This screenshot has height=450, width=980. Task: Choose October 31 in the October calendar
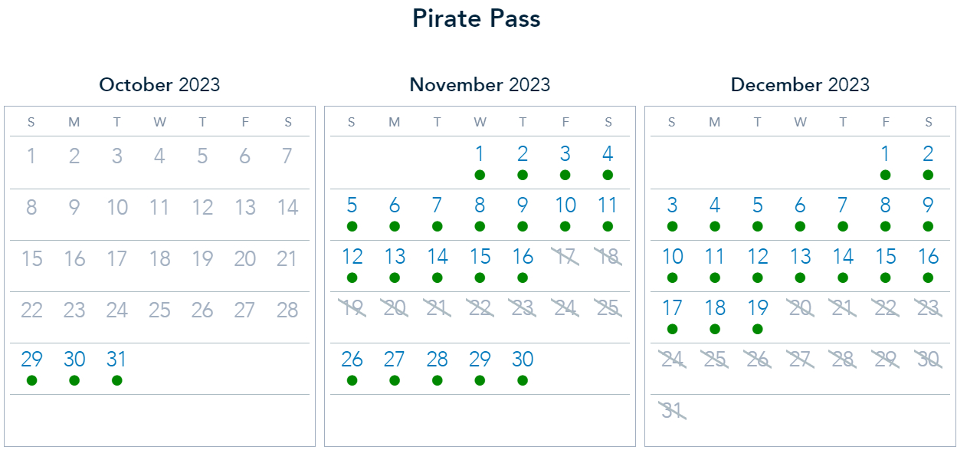pyautogui.click(x=116, y=360)
